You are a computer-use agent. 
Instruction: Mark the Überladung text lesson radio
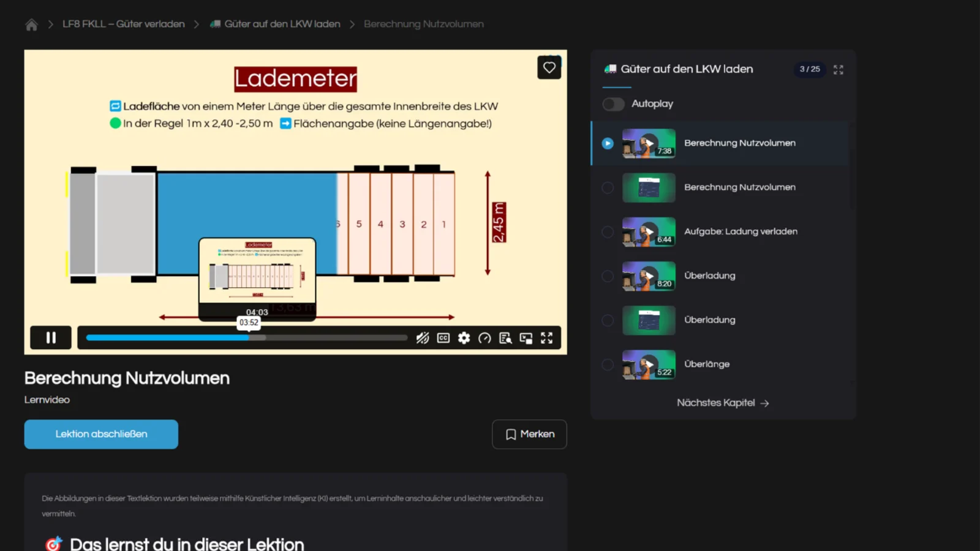[608, 320]
